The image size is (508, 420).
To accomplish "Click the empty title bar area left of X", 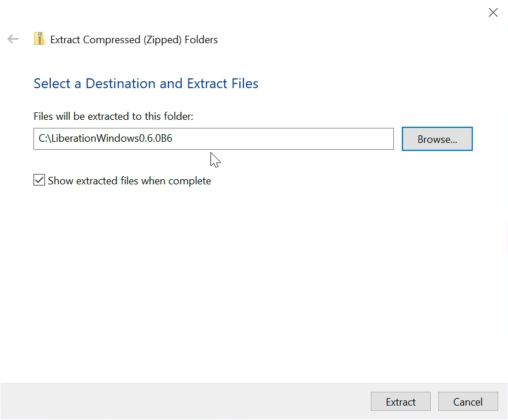I will pos(346,13).
